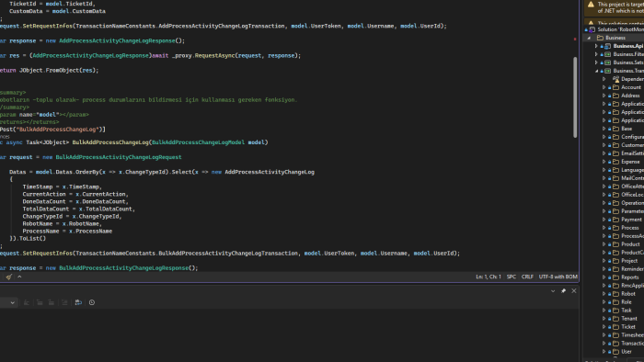The width and height of the screenshot is (644, 362).
Task: Expand the Business.Api project node
Action: coord(596,46)
